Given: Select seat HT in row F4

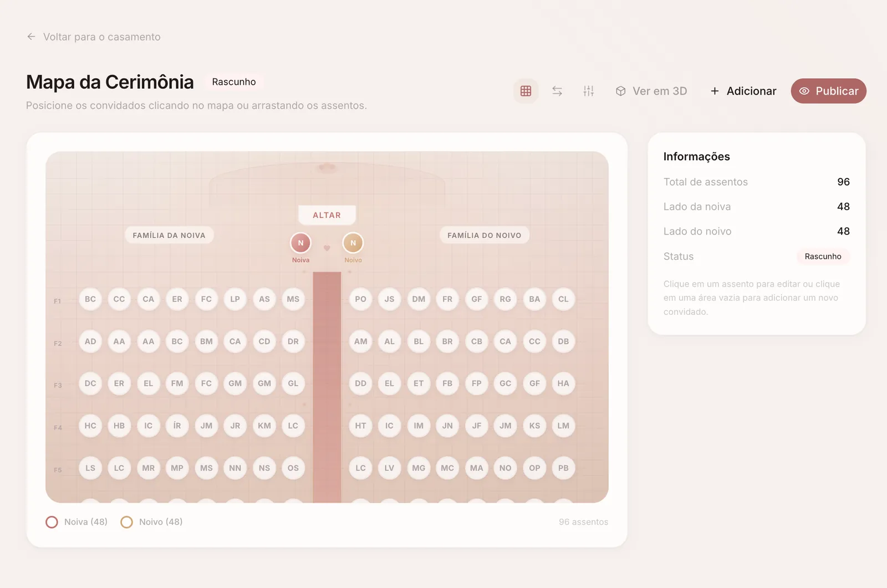Looking at the screenshot, I should [361, 426].
